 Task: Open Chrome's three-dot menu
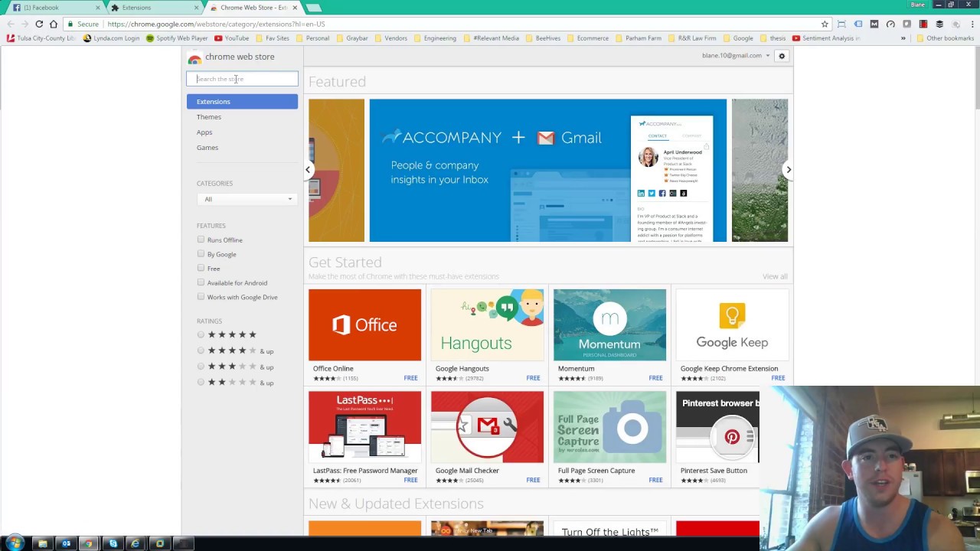click(x=971, y=24)
